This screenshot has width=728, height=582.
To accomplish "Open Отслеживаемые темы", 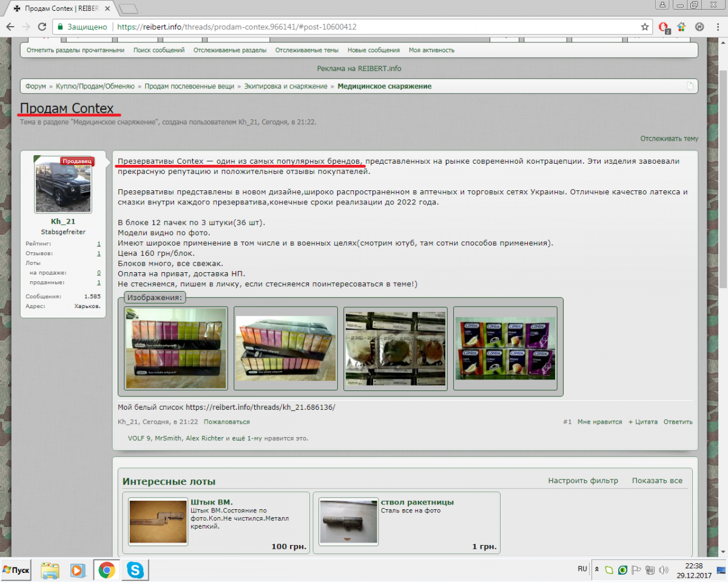I will (307, 50).
